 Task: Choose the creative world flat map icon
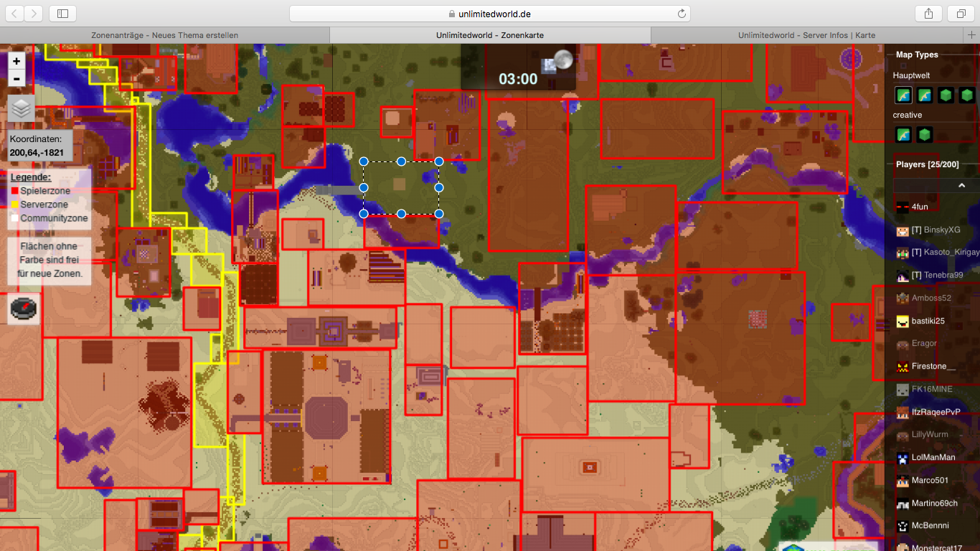[x=903, y=134]
